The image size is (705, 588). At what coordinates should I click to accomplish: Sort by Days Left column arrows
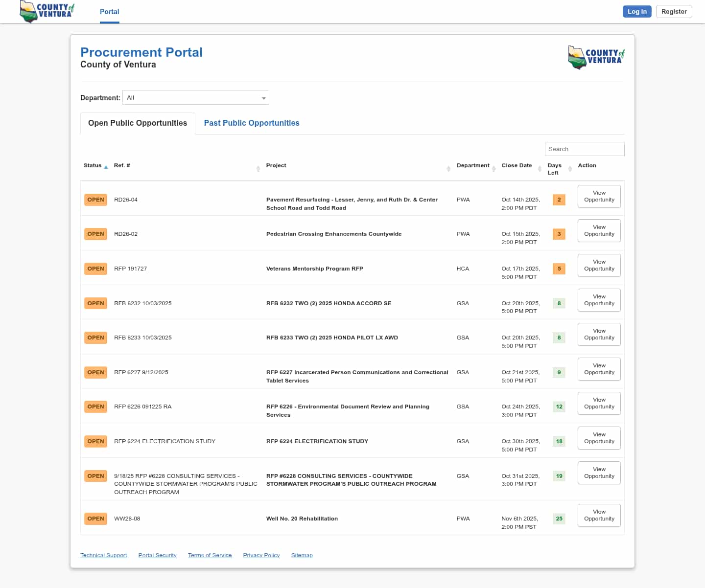pos(570,169)
